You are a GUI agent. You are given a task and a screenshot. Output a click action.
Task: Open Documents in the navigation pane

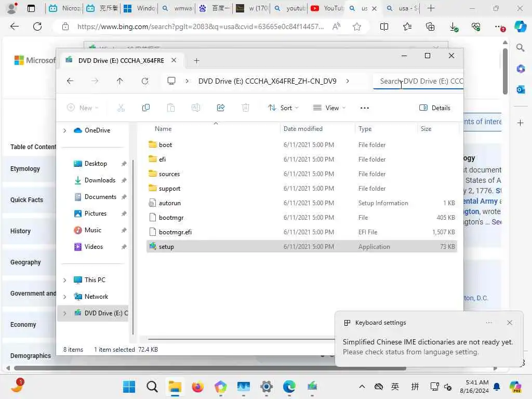(x=100, y=197)
